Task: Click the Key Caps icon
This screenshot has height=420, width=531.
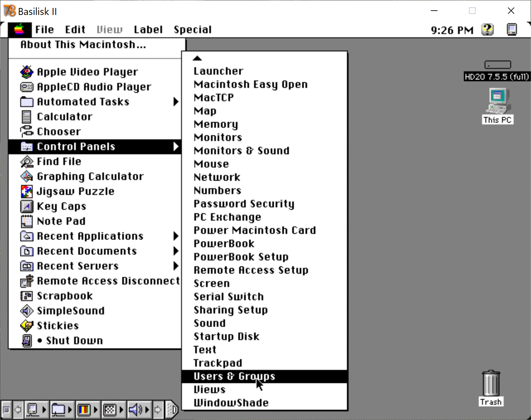Action: [x=27, y=206]
